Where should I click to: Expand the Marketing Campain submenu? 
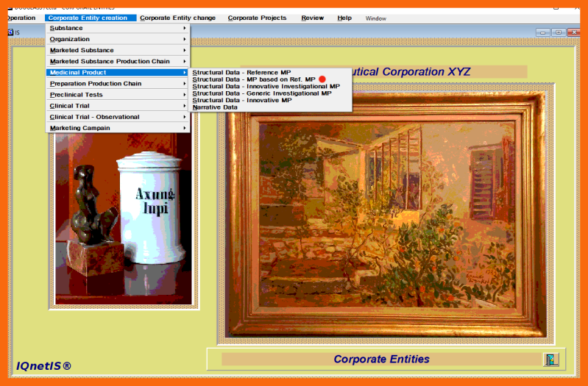118,128
